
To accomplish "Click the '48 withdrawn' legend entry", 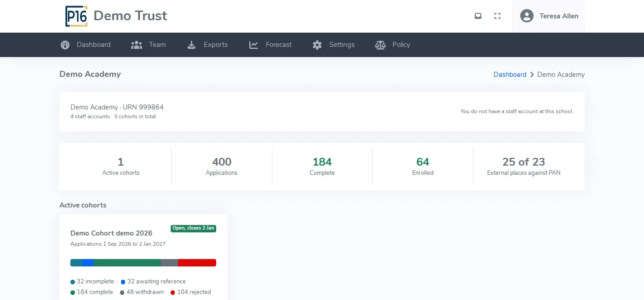I will pos(142,292).
